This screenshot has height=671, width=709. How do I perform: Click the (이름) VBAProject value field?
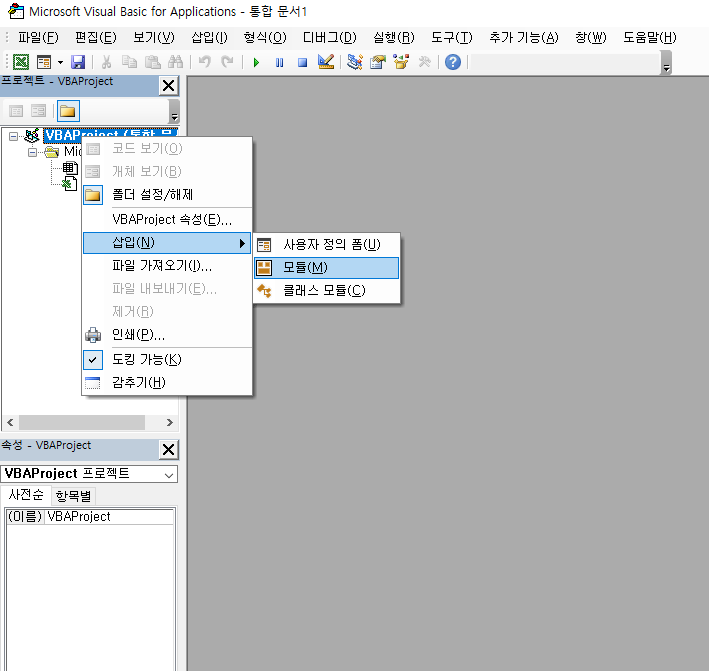(x=109, y=516)
